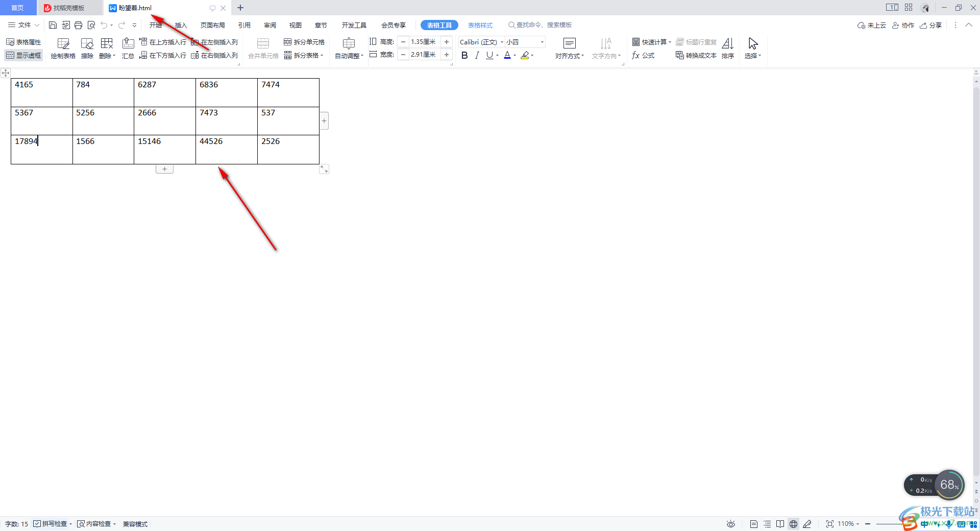Apply the blue font color

pyautogui.click(x=507, y=55)
